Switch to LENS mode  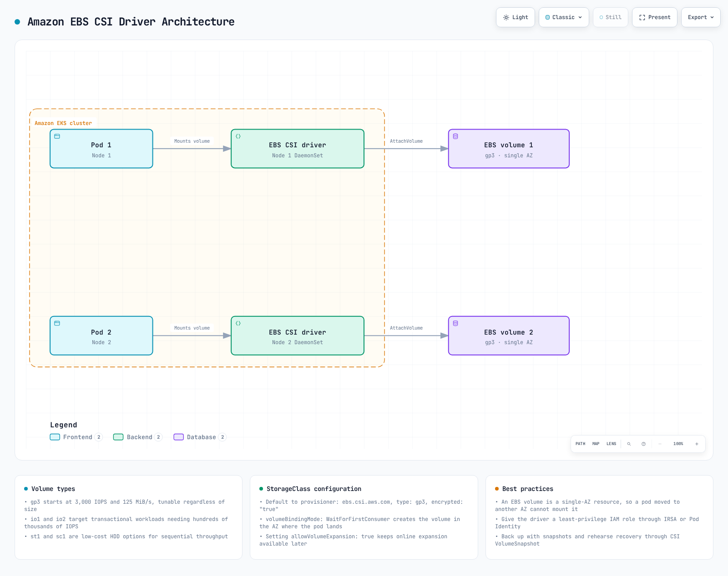click(x=612, y=444)
